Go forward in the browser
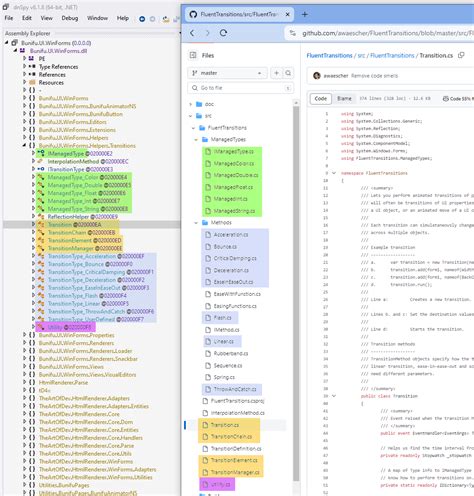 point(208,33)
